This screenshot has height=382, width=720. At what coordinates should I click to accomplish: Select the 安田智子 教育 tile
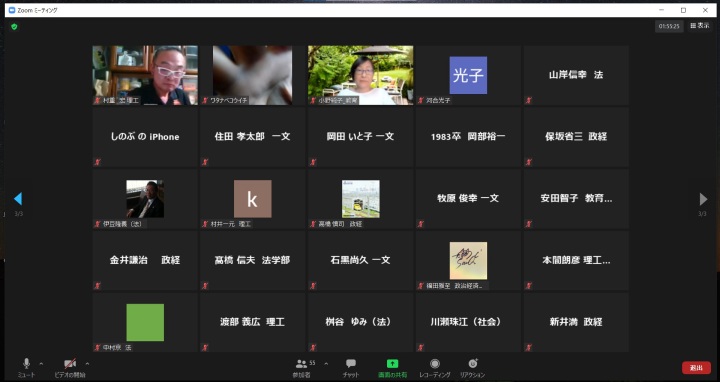(x=576, y=199)
